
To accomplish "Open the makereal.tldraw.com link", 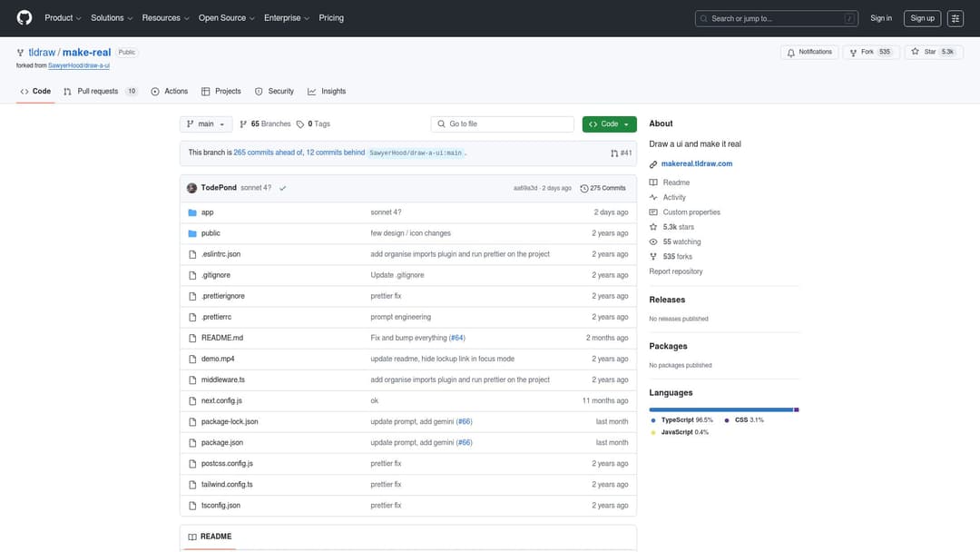I will pos(696,163).
